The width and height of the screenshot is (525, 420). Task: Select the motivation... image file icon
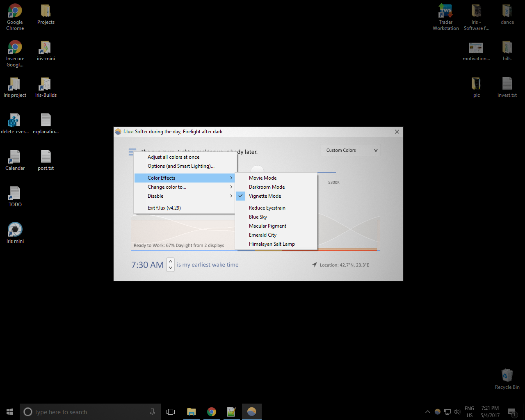(x=476, y=51)
